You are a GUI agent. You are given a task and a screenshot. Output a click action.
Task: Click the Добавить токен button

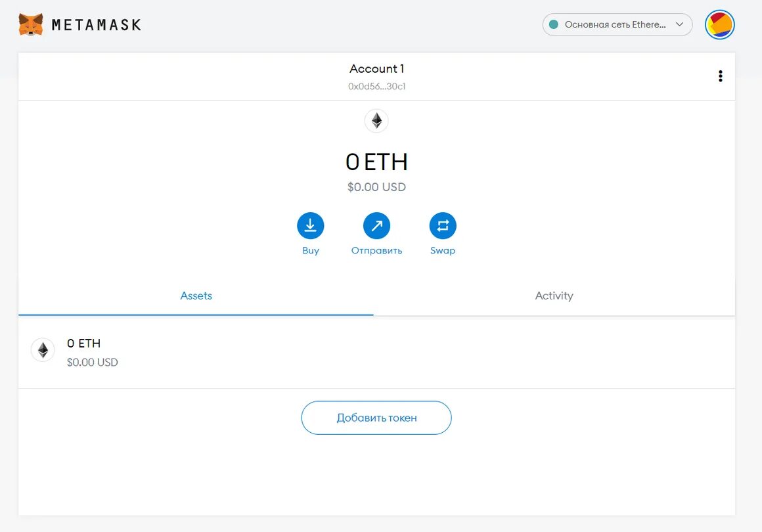376,418
